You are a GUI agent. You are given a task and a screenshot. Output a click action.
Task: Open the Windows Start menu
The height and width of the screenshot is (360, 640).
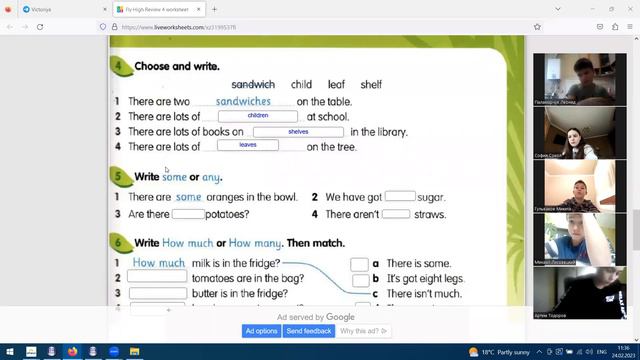coord(10,351)
